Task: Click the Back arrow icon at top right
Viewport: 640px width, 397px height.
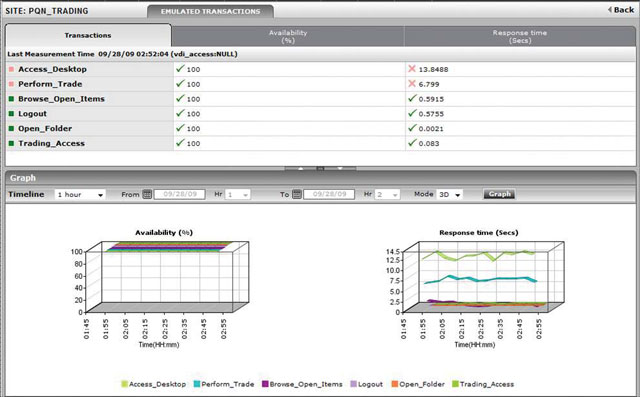Action: pyautogui.click(x=609, y=9)
